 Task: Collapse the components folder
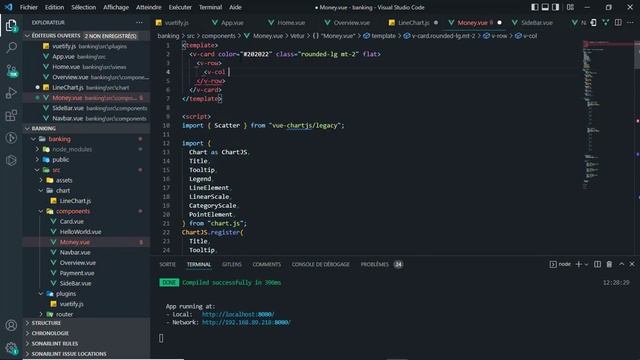point(73,211)
